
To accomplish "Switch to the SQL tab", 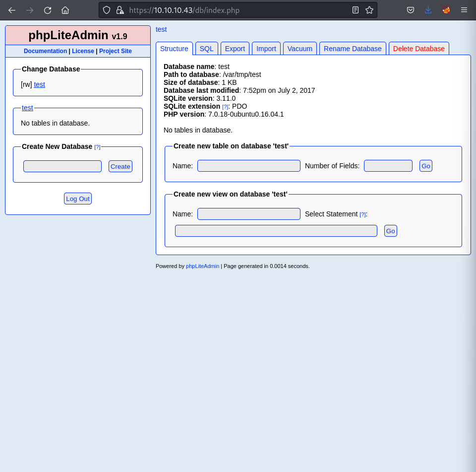I will click(206, 49).
